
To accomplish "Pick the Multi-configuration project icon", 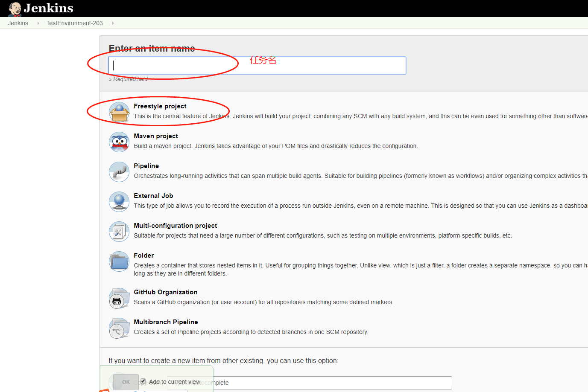I will 119,232.
